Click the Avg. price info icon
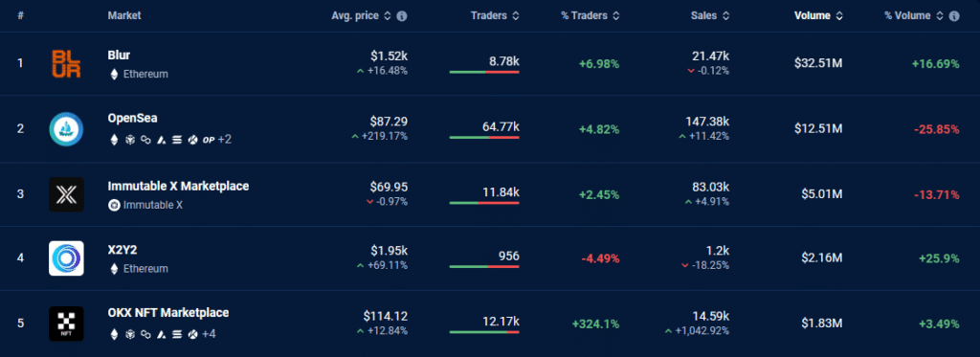 tap(402, 16)
